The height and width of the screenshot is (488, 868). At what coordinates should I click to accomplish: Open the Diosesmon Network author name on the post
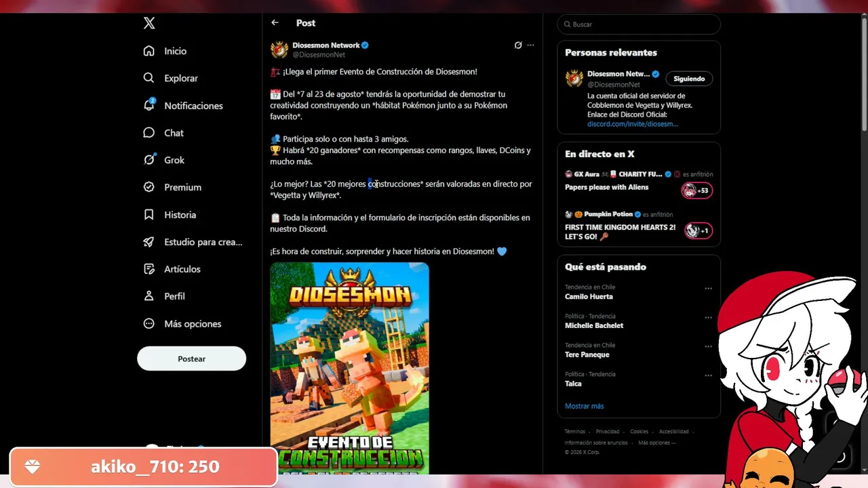point(326,45)
